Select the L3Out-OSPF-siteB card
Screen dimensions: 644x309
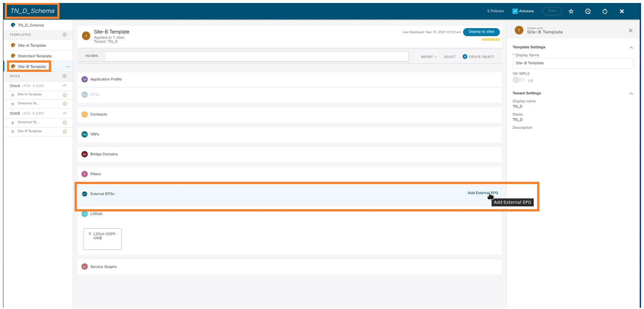[102, 239]
